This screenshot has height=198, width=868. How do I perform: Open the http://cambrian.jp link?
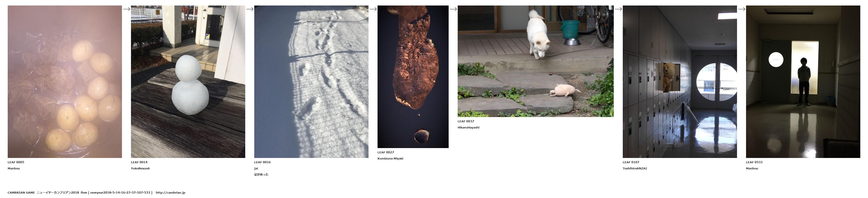pyautogui.click(x=171, y=193)
